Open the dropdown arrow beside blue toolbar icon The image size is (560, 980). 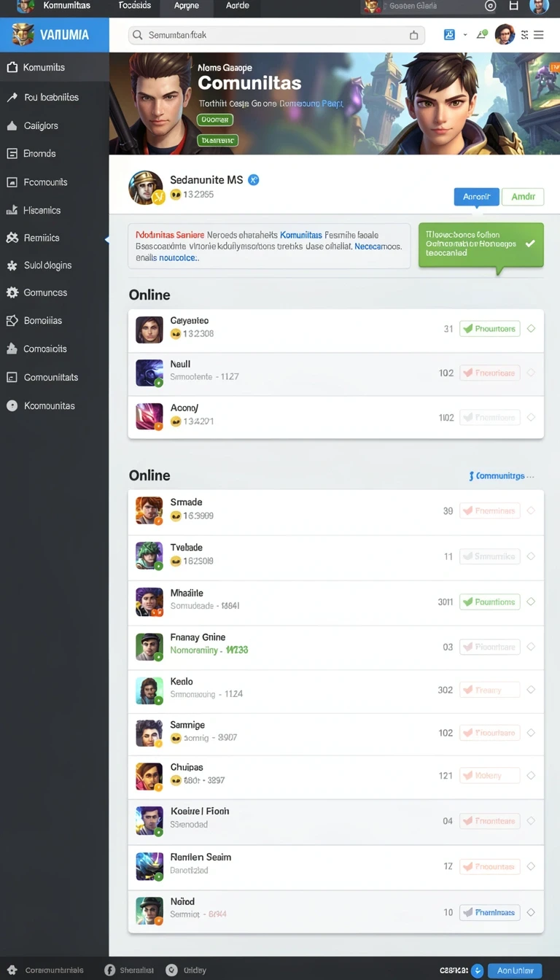(464, 34)
